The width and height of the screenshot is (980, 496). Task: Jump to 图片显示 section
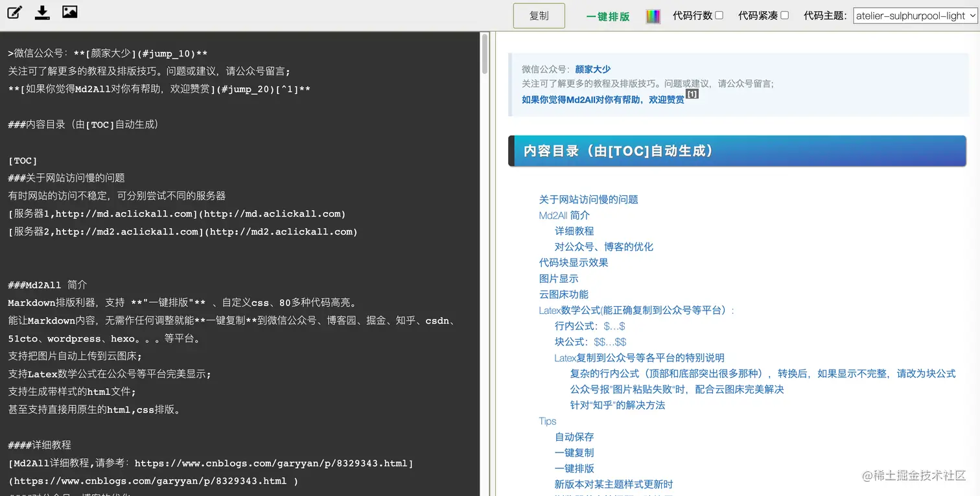(559, 278)
